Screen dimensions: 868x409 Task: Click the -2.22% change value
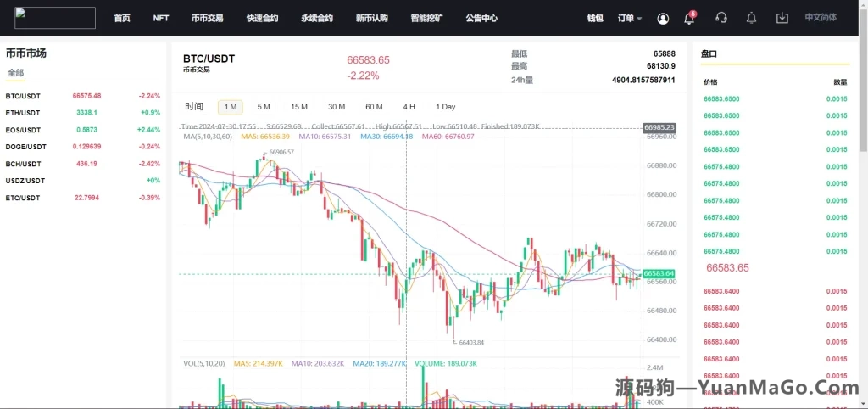click(x=363, y=76)
